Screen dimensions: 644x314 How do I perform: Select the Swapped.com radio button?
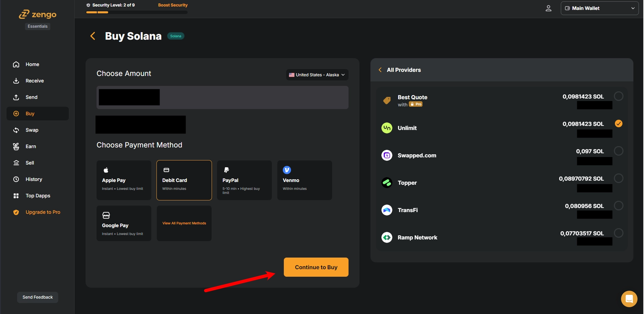[x=618, y=151]
